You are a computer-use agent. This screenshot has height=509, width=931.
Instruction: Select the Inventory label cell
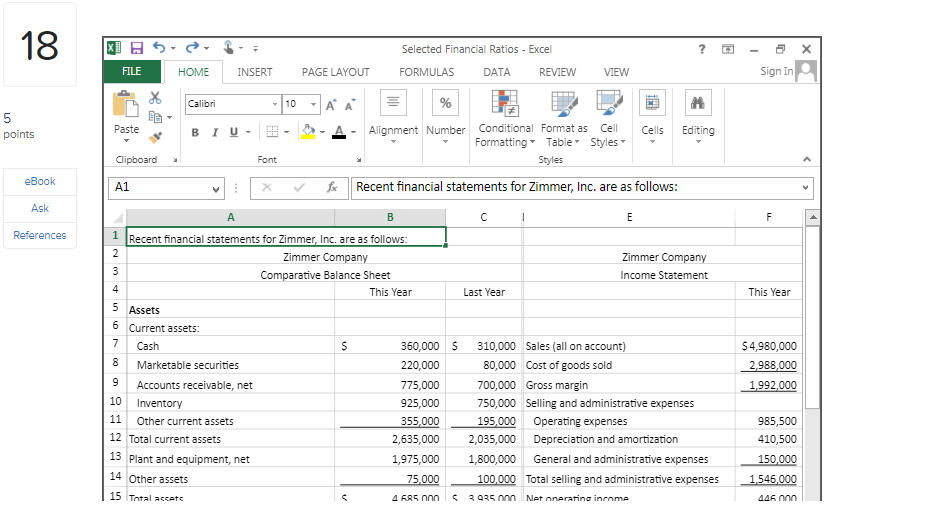pos(230,403)
